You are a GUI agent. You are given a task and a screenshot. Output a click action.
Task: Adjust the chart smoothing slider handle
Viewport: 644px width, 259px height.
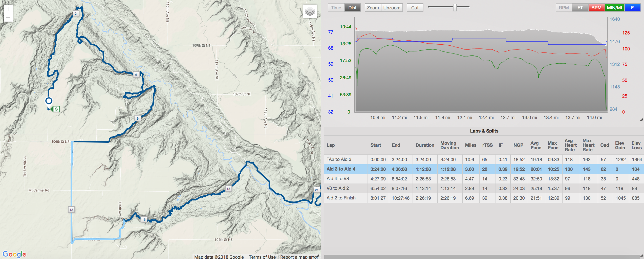pos(455,8)
